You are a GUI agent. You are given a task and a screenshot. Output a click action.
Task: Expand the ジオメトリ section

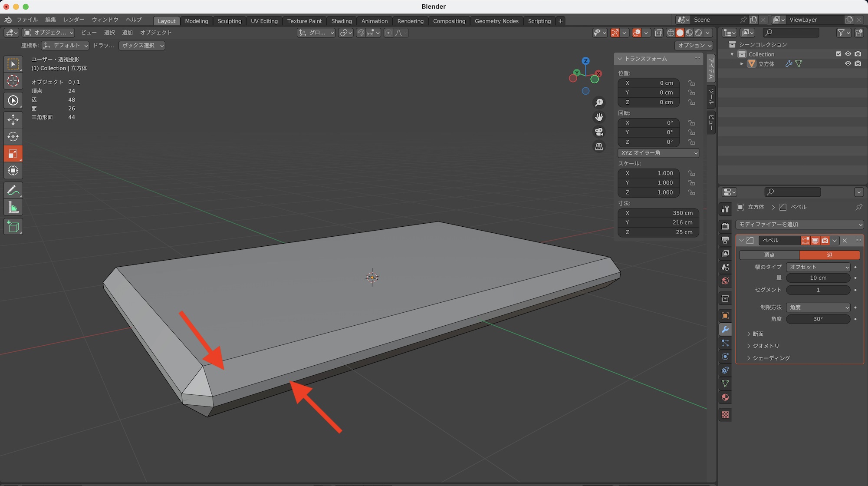click(x=766, y=346)
